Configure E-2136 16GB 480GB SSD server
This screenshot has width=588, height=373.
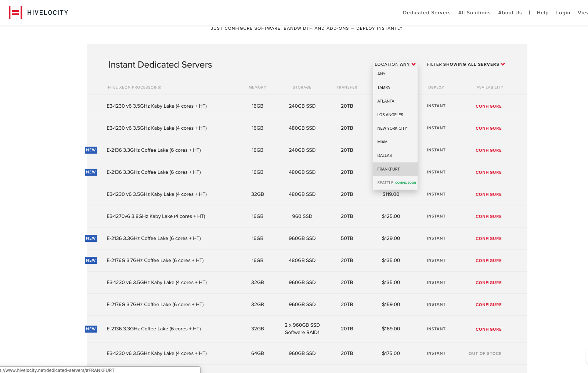click(x=488, y=172)
